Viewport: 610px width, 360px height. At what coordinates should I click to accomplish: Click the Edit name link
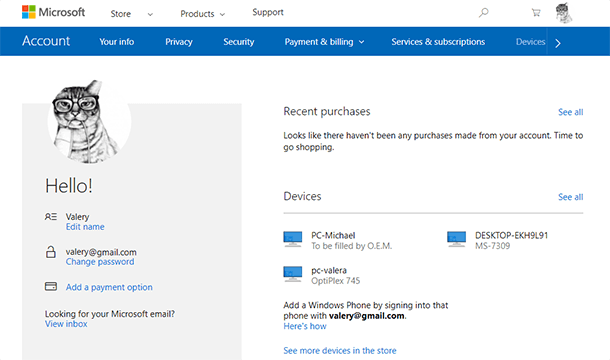click(x=85, y=227)
